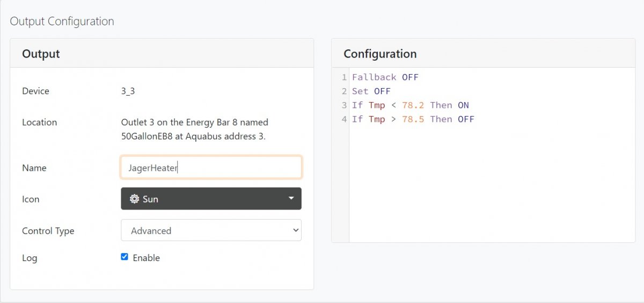The image size is (644, 303).
Task: Click the chevron on the Control Type select
Action: [x=295, y=230]
